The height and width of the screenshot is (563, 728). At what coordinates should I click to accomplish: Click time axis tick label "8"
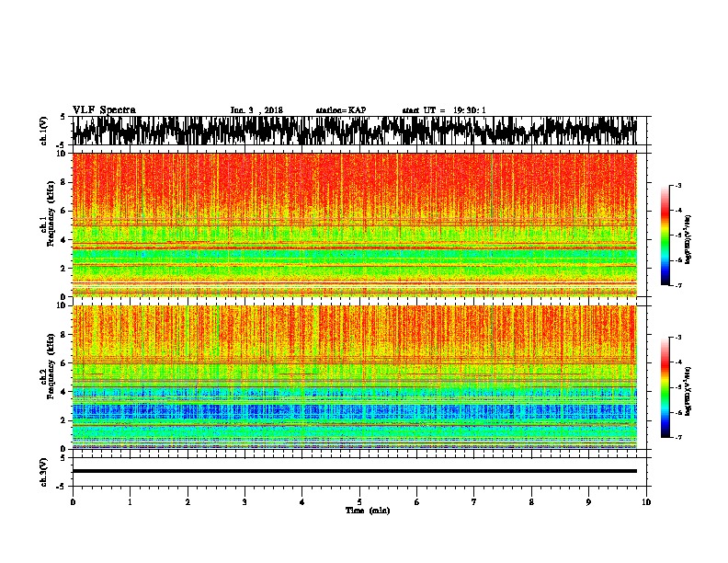[531, 501]
